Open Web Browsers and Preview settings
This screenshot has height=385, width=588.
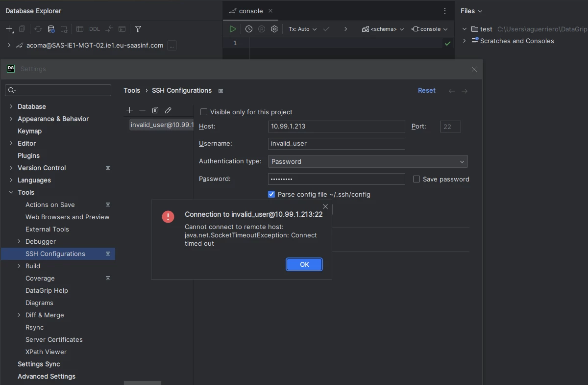point(68,217)
